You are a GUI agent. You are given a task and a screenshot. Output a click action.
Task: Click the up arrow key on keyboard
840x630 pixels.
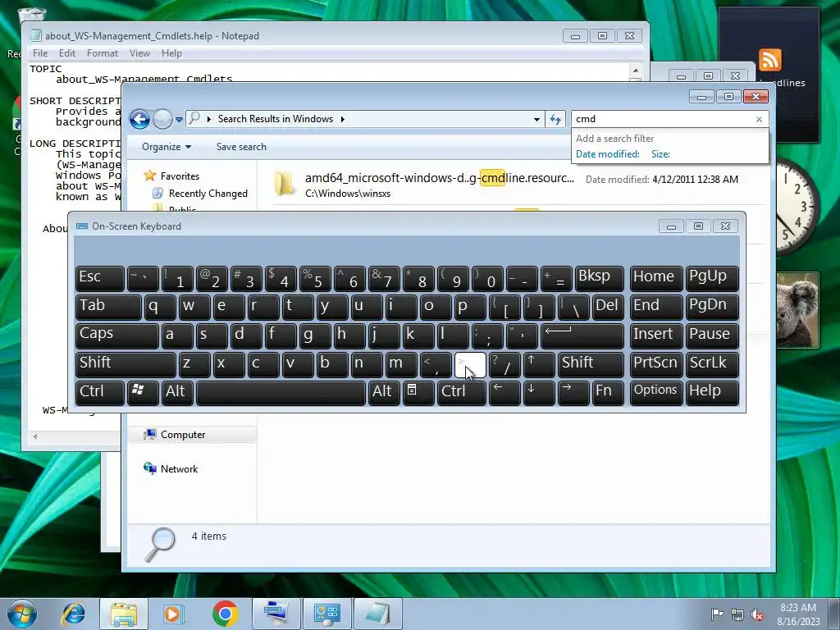(x=539, y=364)
